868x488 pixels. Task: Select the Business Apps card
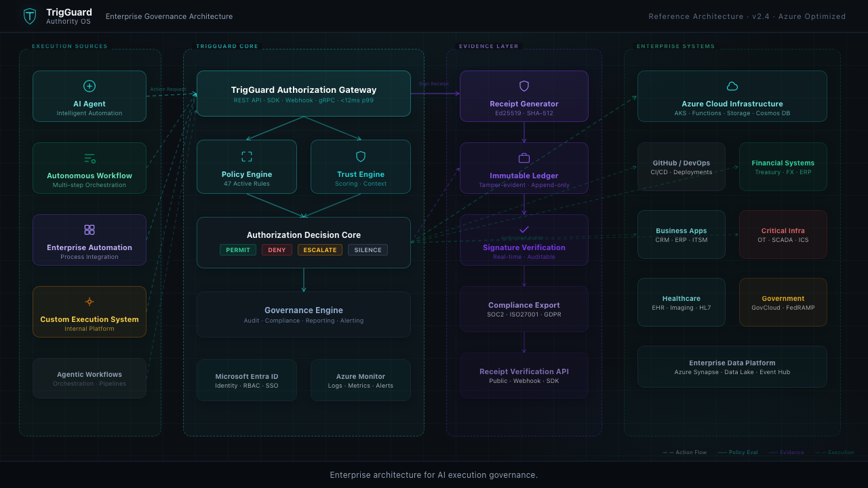(682, 235)
